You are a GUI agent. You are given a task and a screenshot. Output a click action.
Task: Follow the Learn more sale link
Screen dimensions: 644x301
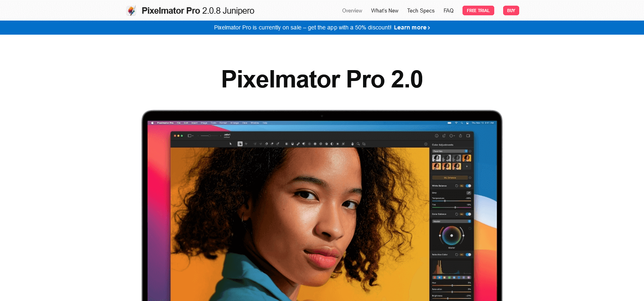click(x=412, y=27)
